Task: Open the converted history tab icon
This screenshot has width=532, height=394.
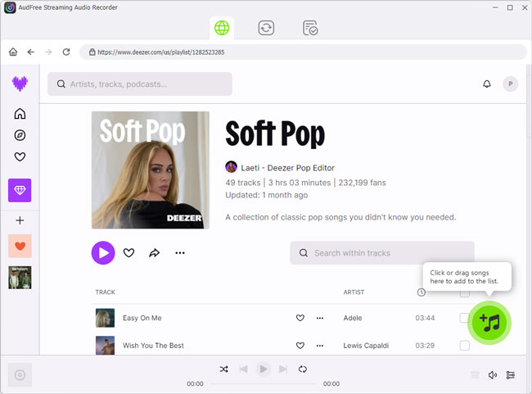Action: point(310,28)
